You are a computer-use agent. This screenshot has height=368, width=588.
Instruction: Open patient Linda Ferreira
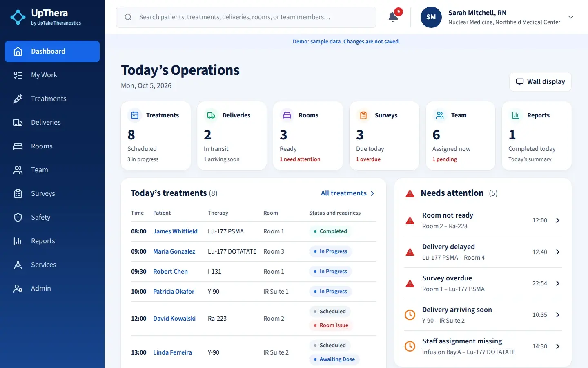(x=172, y=352)
